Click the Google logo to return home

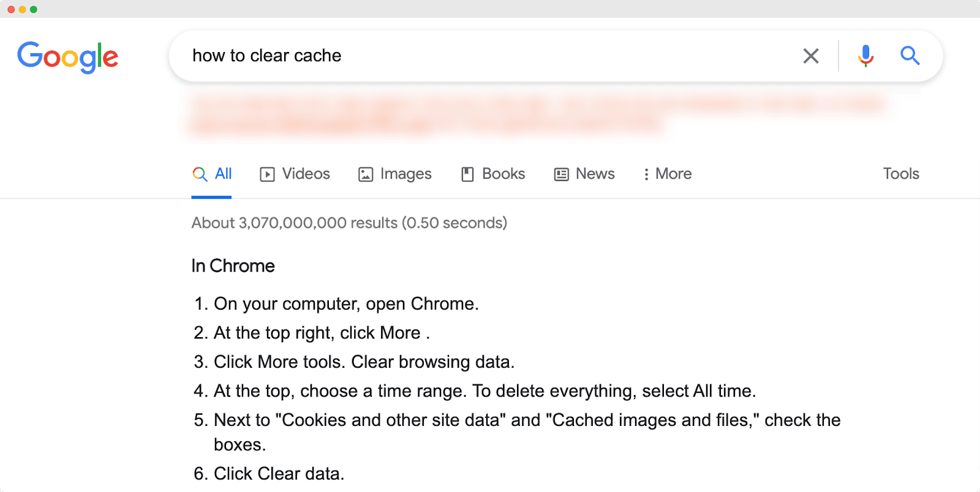pos(67,57)
